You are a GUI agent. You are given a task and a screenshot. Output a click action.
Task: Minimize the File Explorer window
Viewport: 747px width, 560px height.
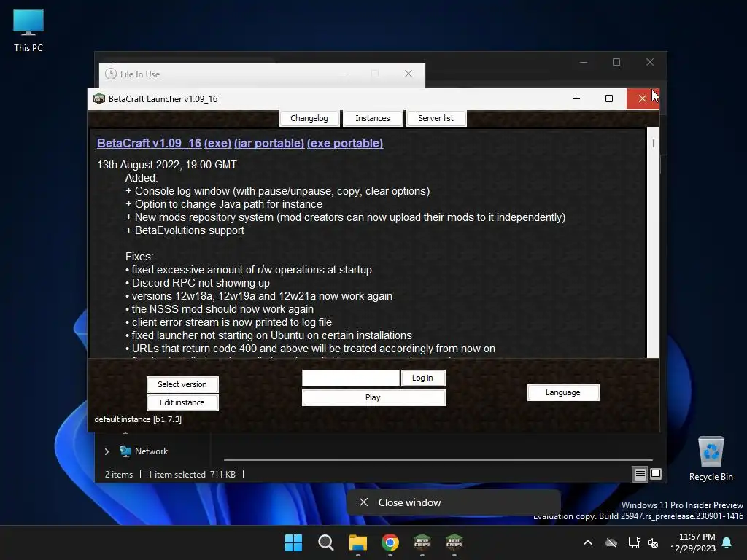tap(584, 63)
